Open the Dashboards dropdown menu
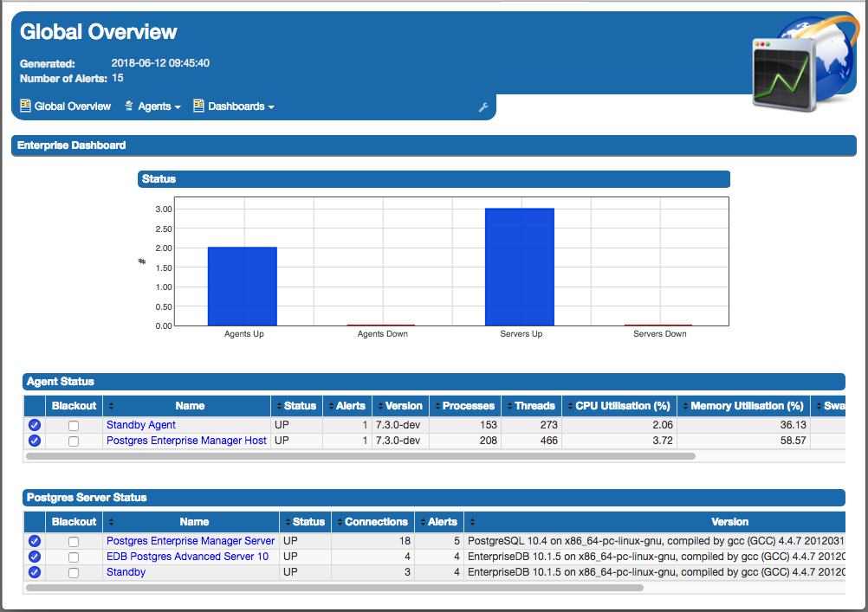The height and width of the screenshot is (612, 868). (x=234, y=106)
